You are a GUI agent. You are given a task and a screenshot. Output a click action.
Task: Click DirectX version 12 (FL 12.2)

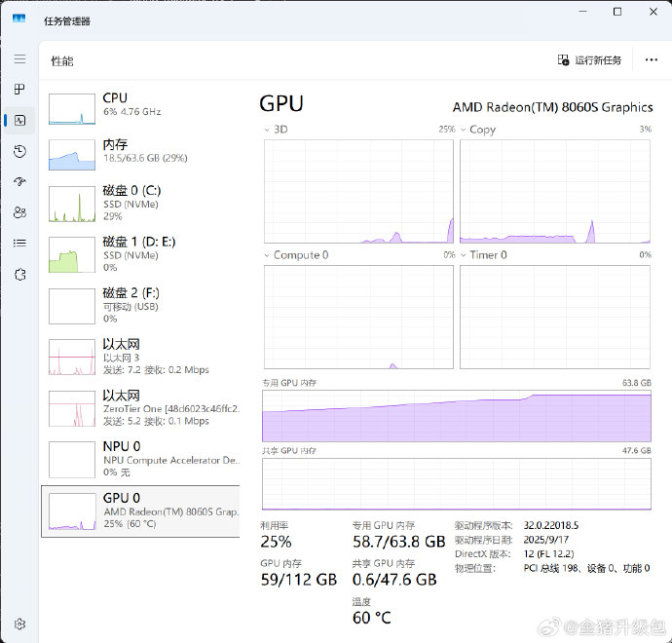[x=548, y=553]
